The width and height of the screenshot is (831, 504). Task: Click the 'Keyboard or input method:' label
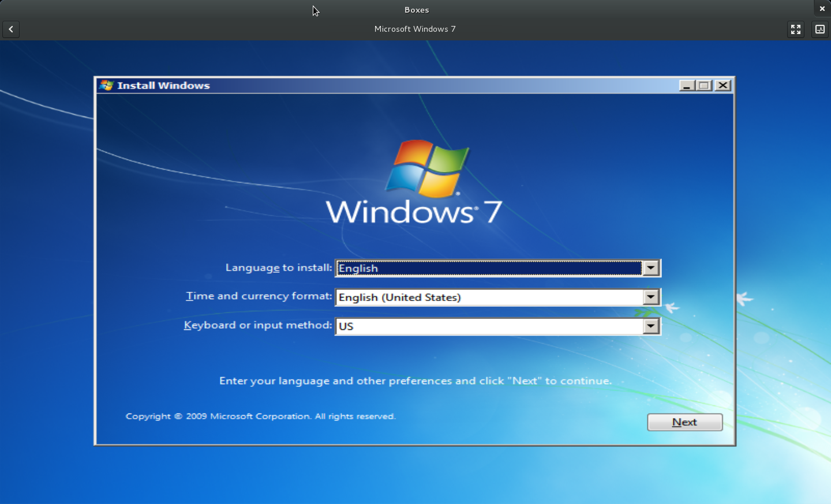point(258,325)
